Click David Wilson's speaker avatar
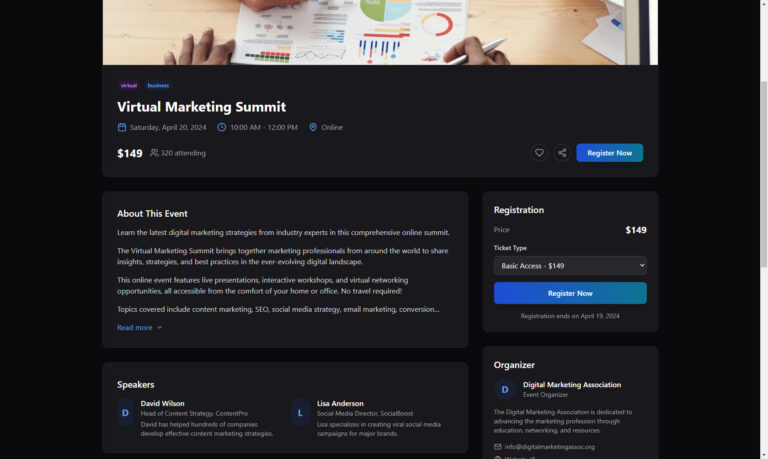This screenshot has height=459, width=768. click(x=125, y=412)
